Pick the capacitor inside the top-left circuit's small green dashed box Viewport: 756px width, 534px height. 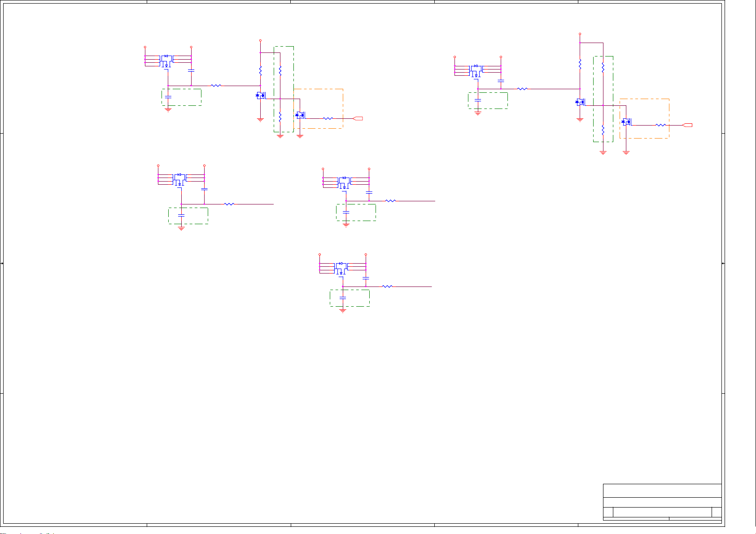tap(168, 96)
